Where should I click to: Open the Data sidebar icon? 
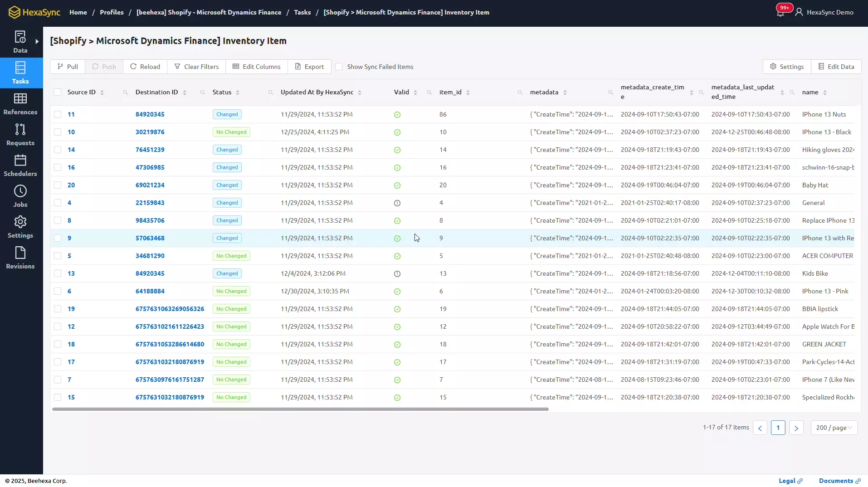tap(20, 42)
